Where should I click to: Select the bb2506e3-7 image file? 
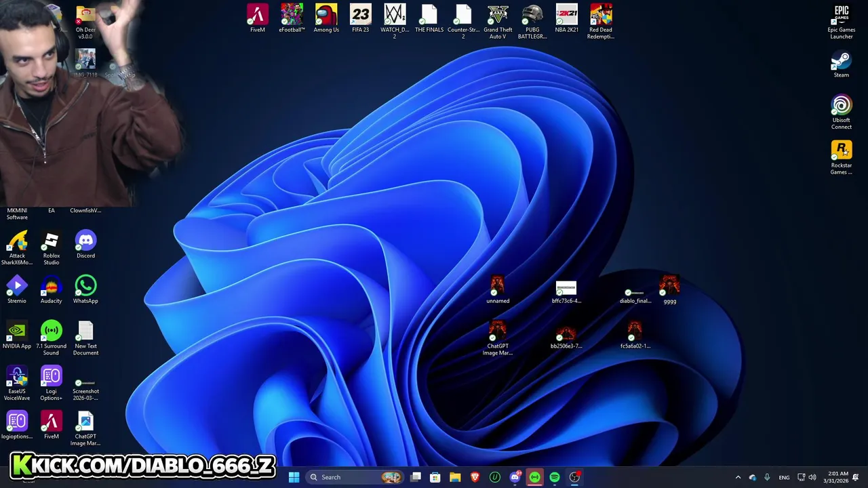click(566, 338)
